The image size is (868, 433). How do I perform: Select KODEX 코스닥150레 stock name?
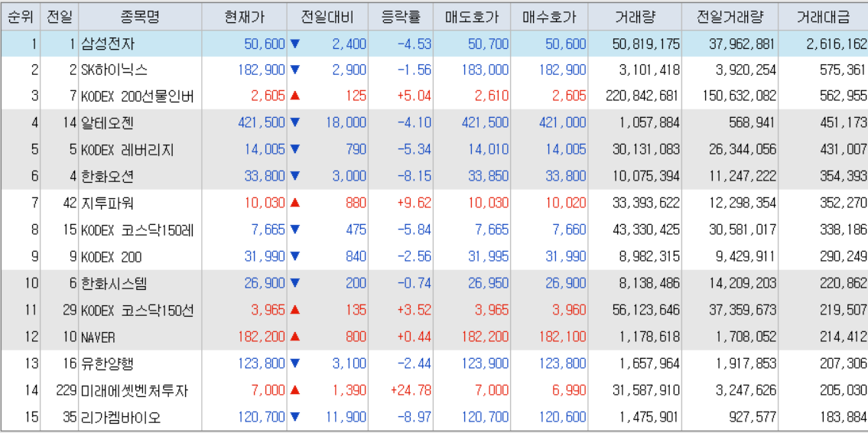[137, 230]
